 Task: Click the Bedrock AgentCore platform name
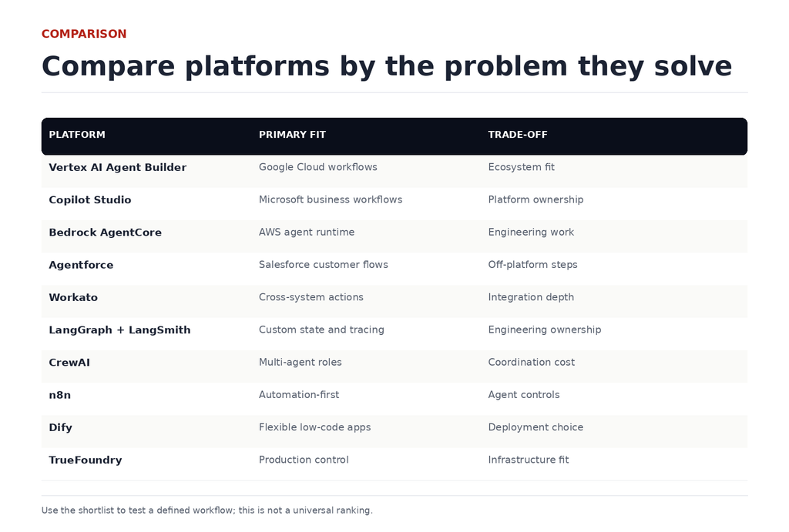tap(105, 233)
